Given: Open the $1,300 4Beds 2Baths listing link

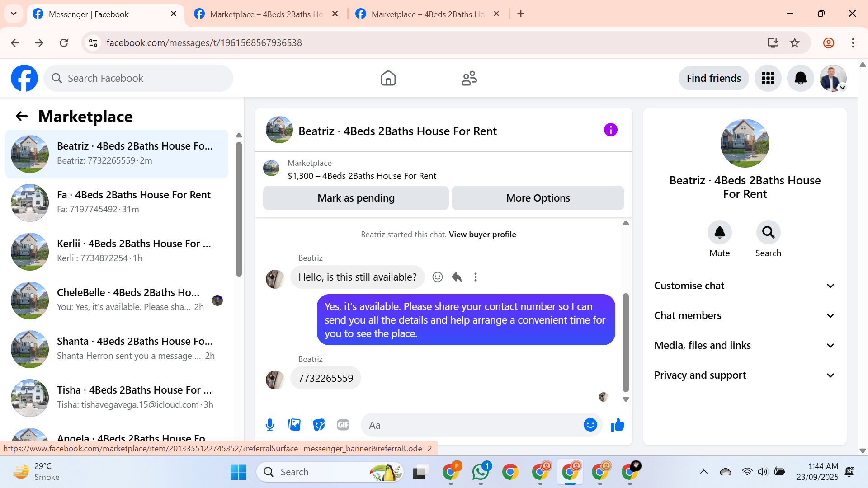Looking at the screenshot, I should pos(362,176).
